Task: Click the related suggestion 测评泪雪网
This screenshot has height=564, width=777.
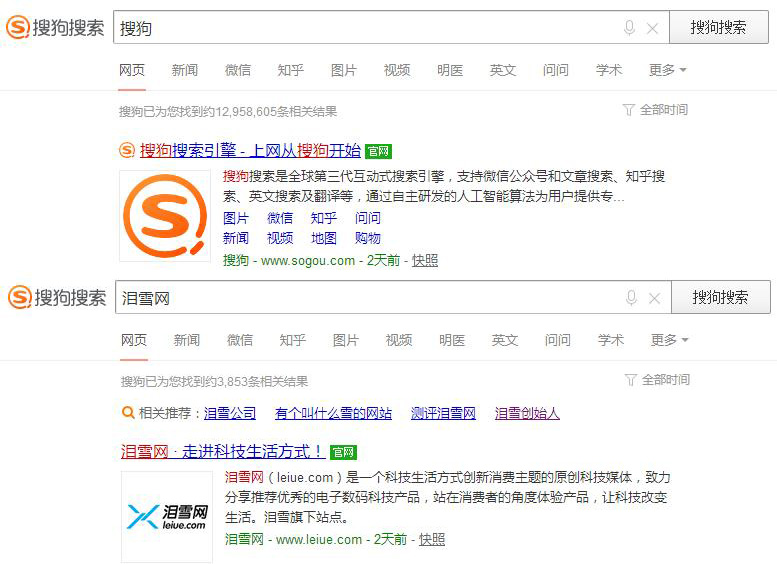Action: pyautogui.click(x=444, y=413)
